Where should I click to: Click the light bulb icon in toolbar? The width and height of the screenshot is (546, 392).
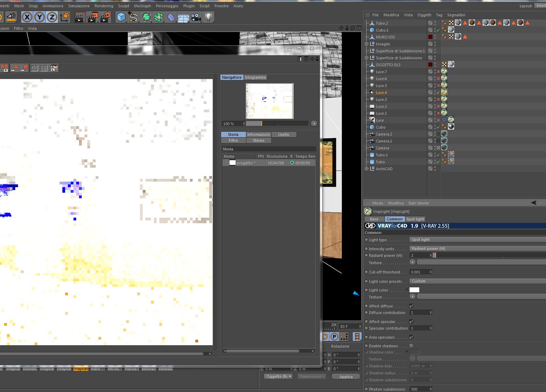(209, 17)
